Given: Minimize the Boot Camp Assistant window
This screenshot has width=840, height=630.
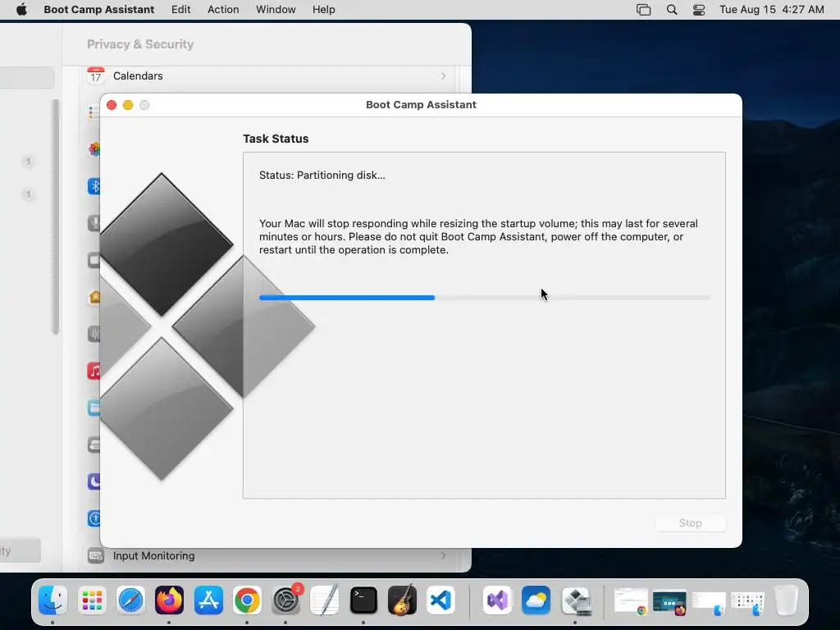Looking at the screenshot, I should [128, 105].
